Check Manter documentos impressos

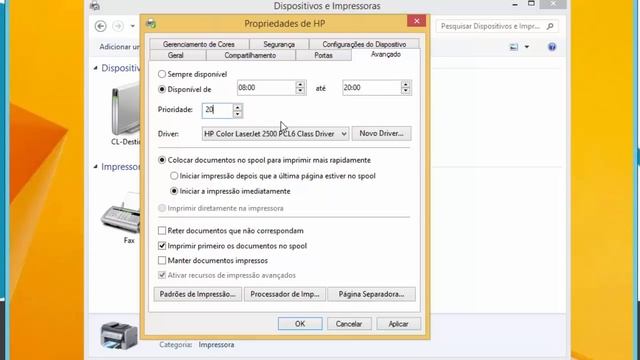(x=162, y=260)
